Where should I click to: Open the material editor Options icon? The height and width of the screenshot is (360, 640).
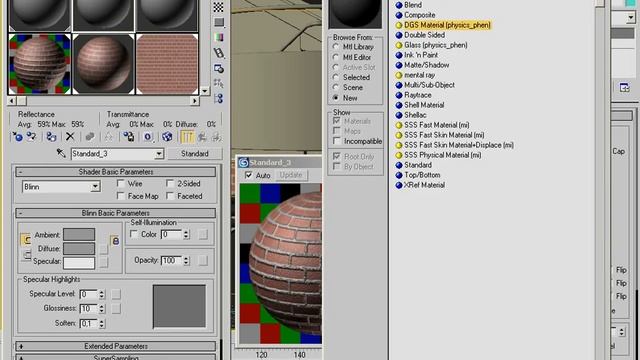[x=219, y=68]
